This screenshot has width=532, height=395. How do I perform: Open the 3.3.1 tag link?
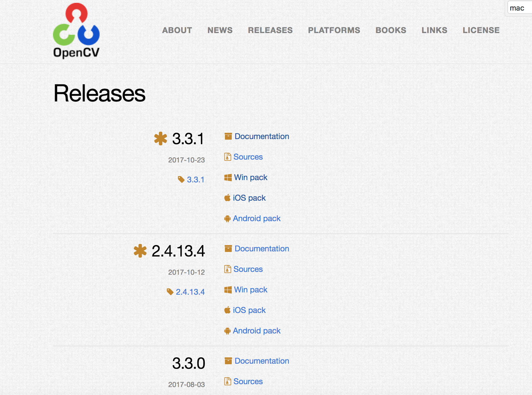(x=196, y=180)
